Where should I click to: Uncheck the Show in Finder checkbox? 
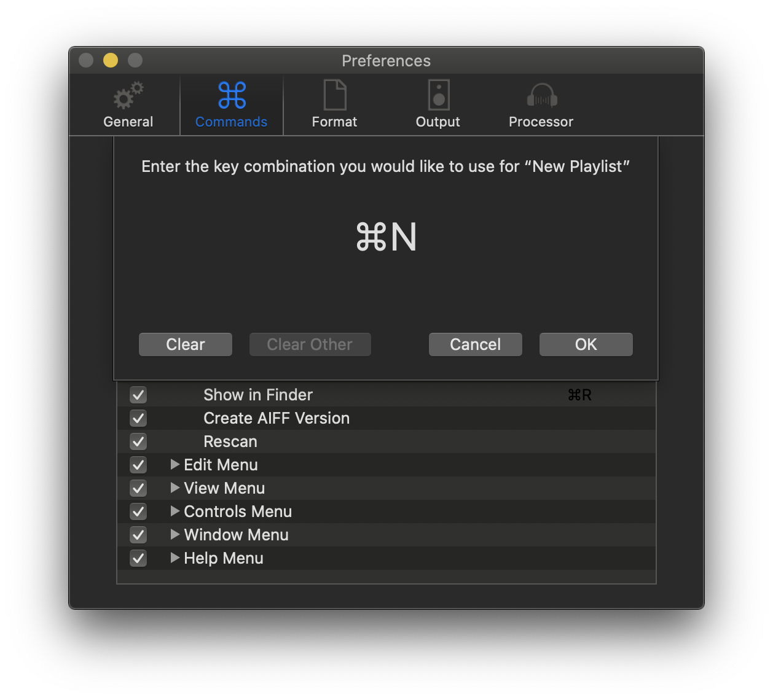tap(138, 395)
